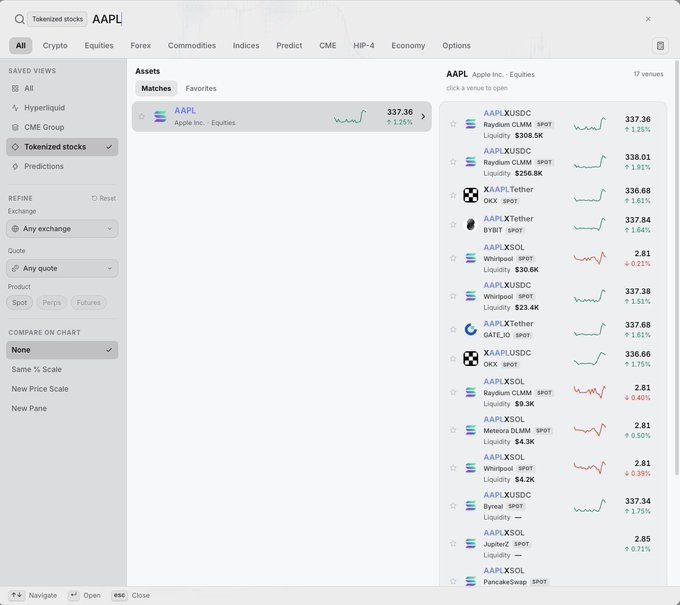
Task: Click the esc Close key hint
Action: pos(119,595)
